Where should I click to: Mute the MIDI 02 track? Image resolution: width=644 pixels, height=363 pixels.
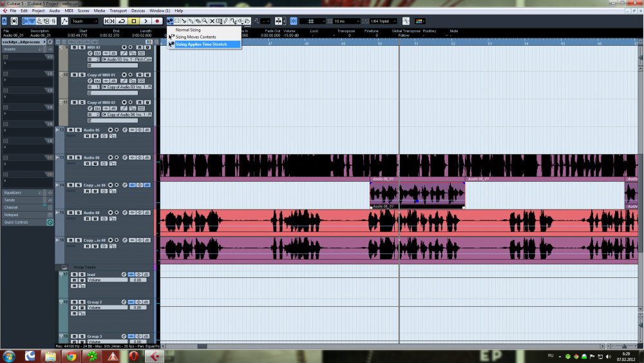pyautogui.click(x=74, y=47)
